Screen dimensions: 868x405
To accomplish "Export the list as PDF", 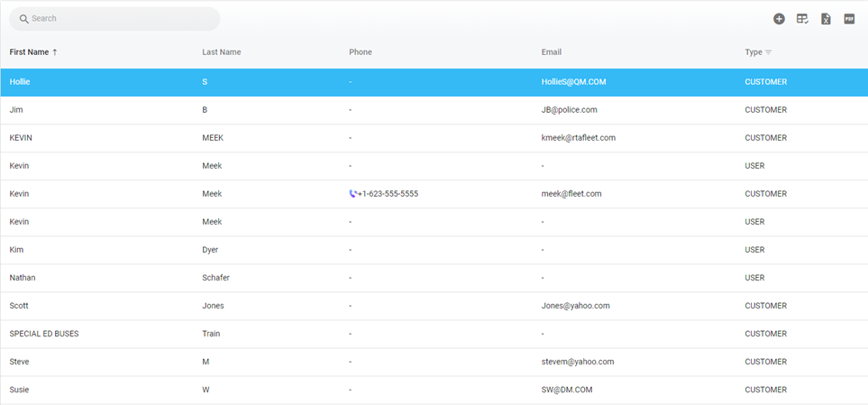I will (x=849, y=19).
